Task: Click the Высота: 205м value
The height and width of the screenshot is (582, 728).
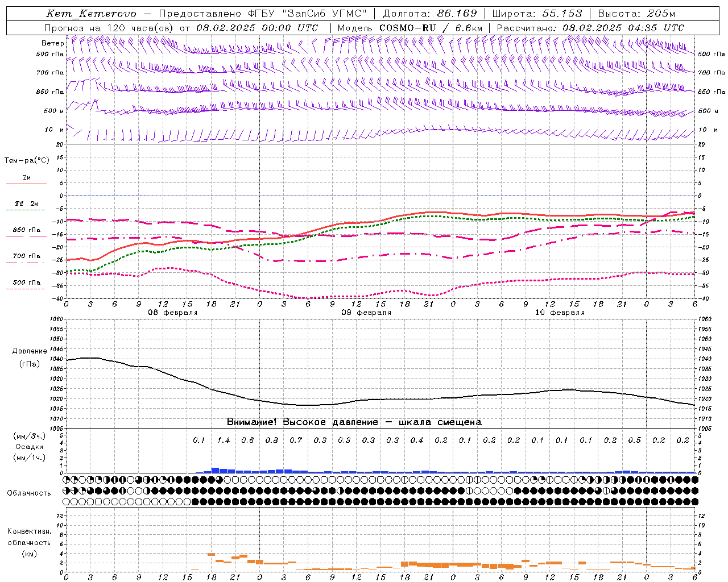Action: tap(636, 14)
